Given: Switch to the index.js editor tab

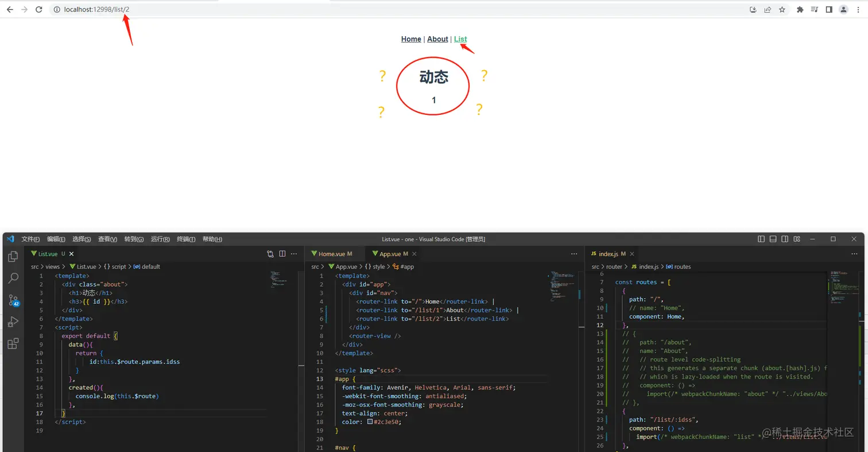Looking at the screenshot, I should [612, 254].
